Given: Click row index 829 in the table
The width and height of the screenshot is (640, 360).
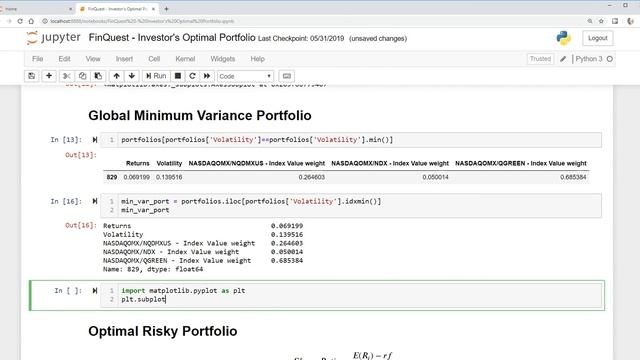Looking at the screenshot, I should click(112, 177).
